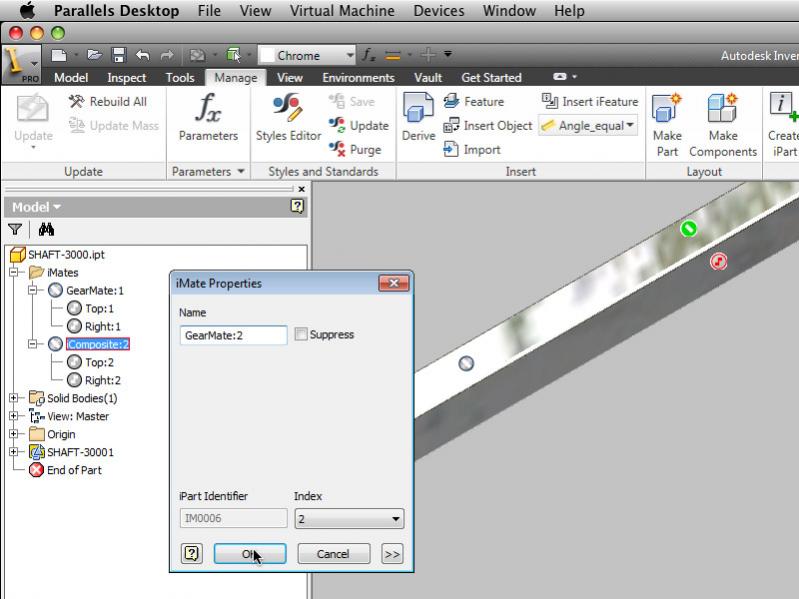Select End of Part in browser

74,470
